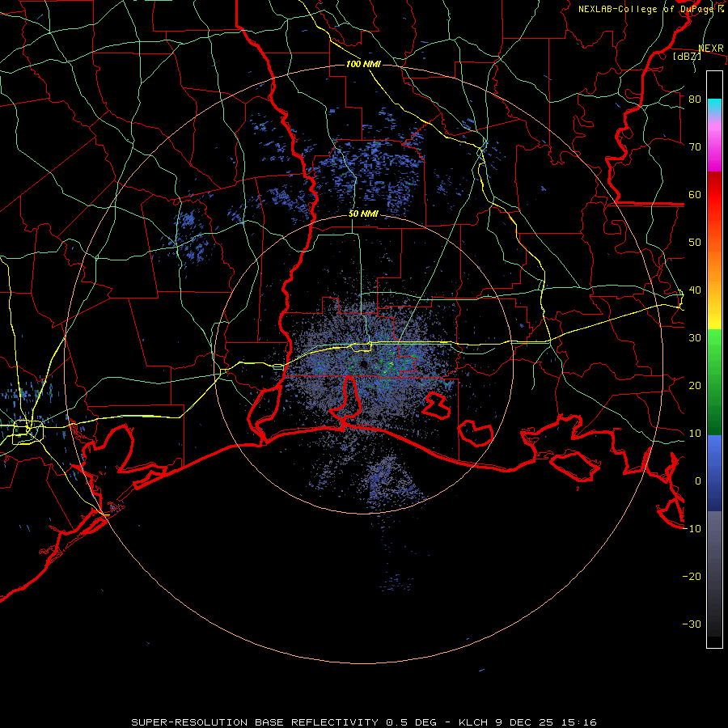Click the 50 value on the dBZ scale

(x=695, y=243)
